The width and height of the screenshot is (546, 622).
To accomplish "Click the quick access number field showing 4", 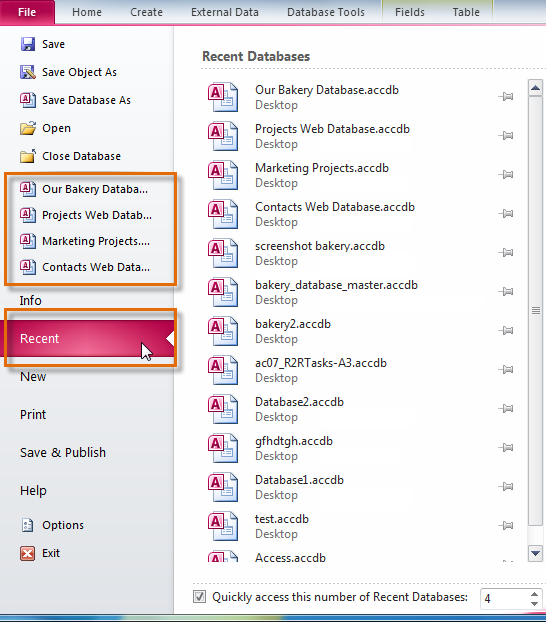I will (504, 599).
